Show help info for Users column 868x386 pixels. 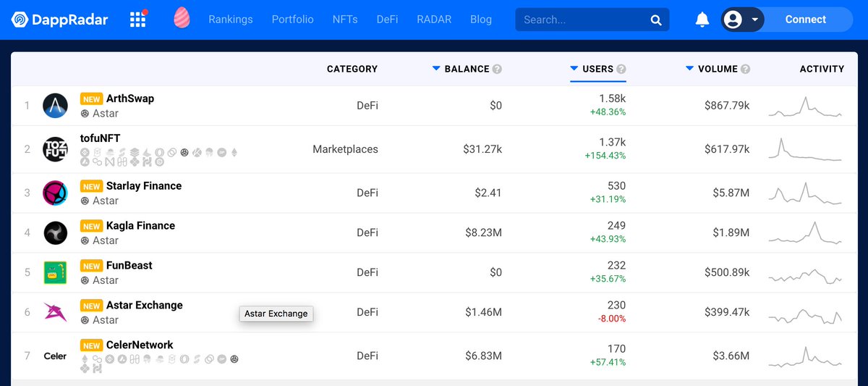pos(621,70)
